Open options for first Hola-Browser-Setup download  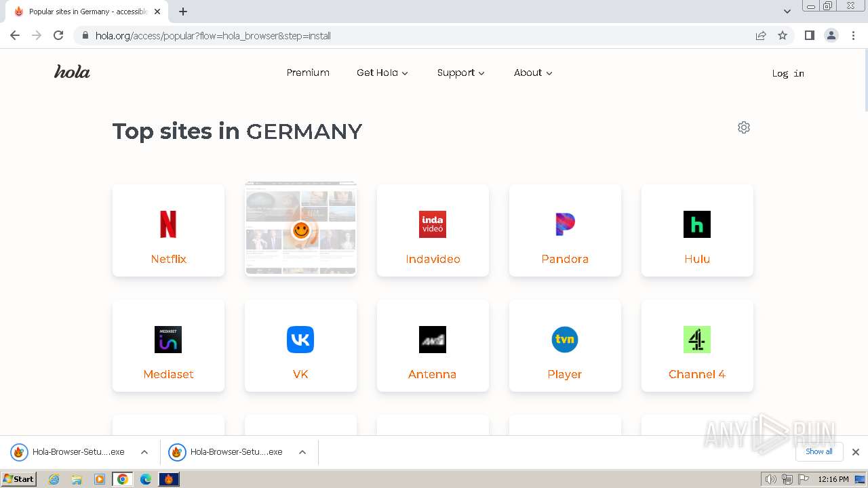(144, 452)
